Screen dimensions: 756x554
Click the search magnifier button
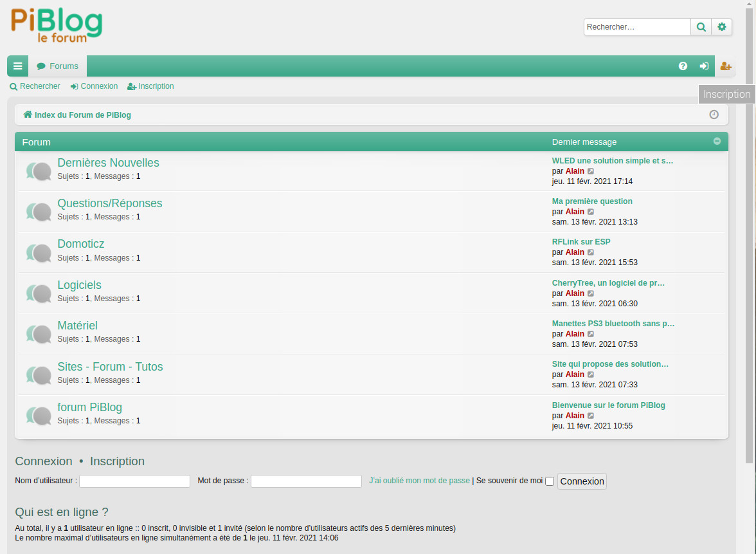(x=701, y=27)
